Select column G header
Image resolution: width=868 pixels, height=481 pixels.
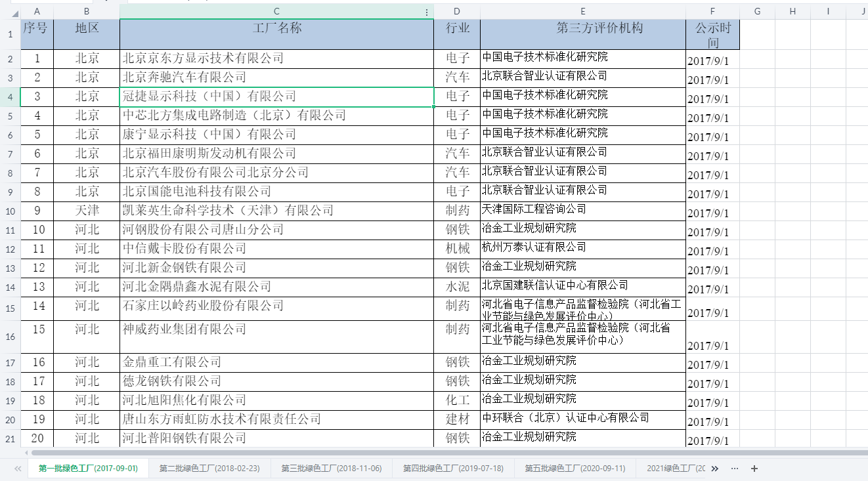(x=758, y=11)
